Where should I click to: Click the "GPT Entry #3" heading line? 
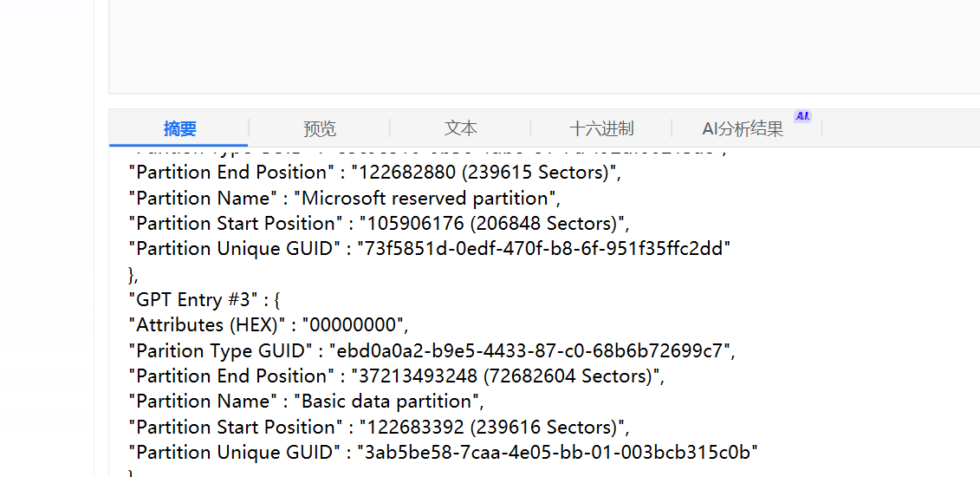tap(204, 299)
